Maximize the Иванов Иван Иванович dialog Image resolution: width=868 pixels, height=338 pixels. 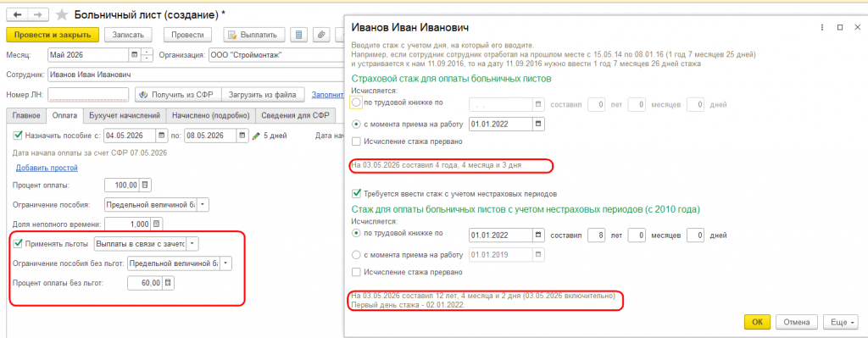tap(840, 27)
